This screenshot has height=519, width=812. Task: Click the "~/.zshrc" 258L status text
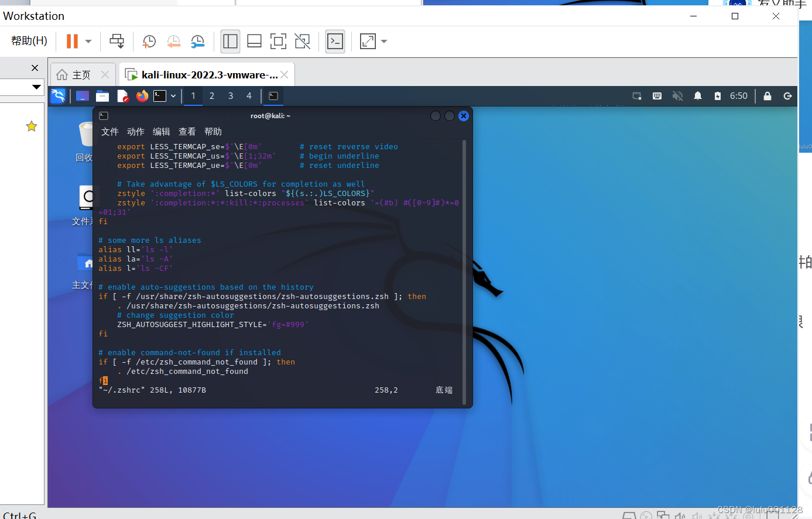(152, 390)
